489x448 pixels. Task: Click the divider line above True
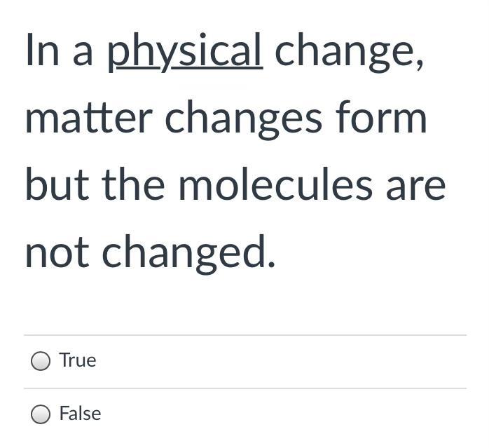tap(245, 335)
